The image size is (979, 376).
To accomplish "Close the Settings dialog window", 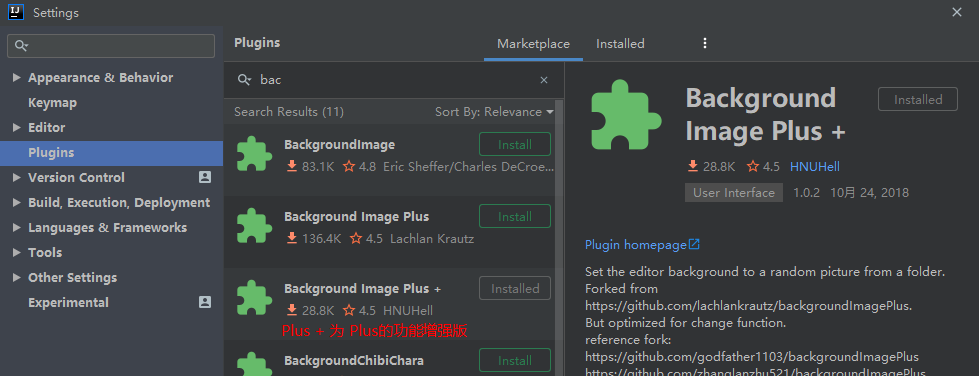I will [957, 12].
